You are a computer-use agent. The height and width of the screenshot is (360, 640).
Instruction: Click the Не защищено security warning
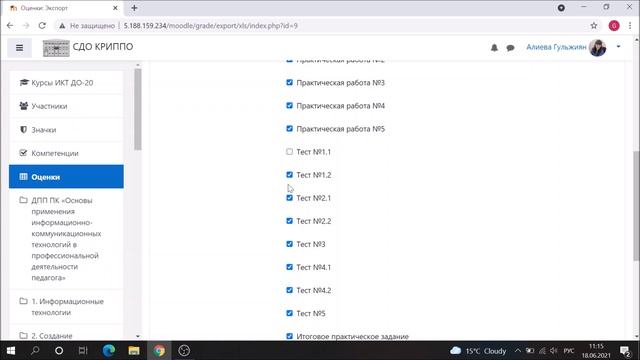(87, 26)
